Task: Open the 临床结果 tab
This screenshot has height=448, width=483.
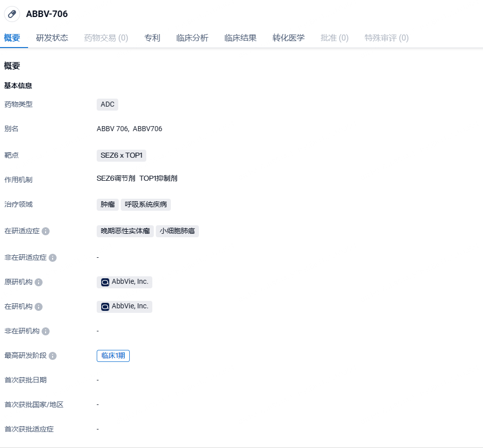Action: pyautogui.click(x=240, y=38)
